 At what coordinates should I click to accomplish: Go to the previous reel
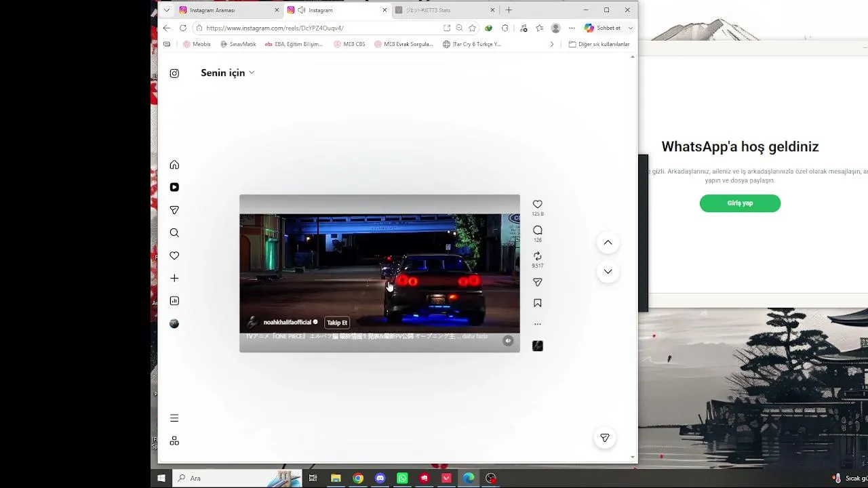[x=608, y=243]
